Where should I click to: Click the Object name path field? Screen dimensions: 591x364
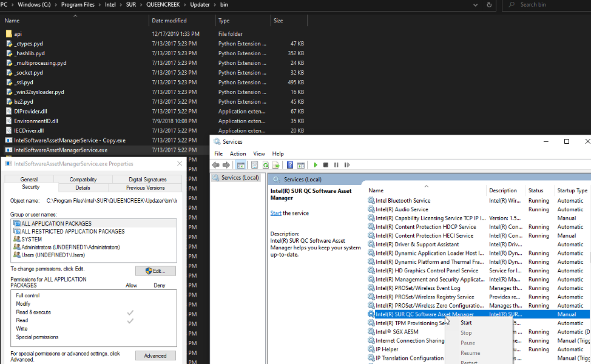[x=111, y=201]
